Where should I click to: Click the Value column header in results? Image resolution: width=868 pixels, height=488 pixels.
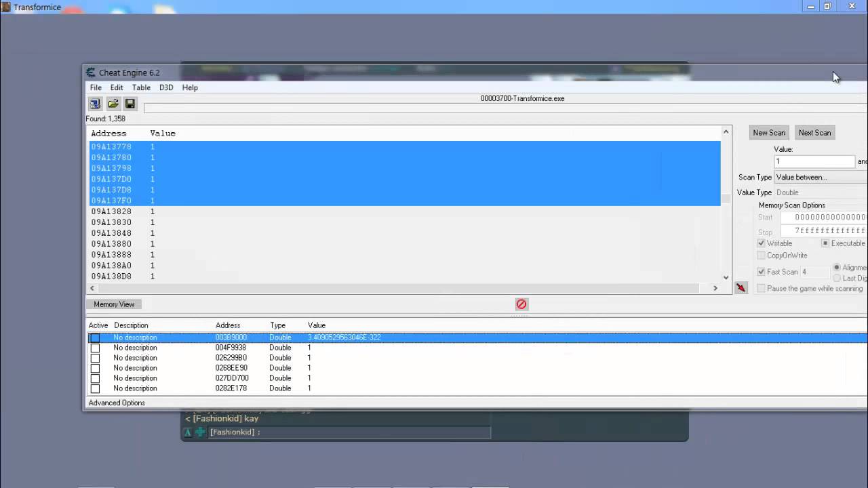coord(163,134)
